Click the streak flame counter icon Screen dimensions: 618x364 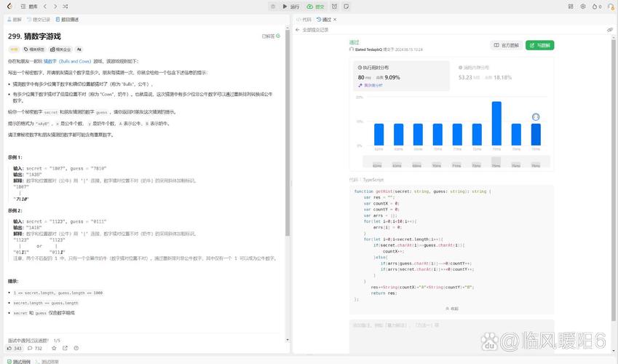(597, 7)
